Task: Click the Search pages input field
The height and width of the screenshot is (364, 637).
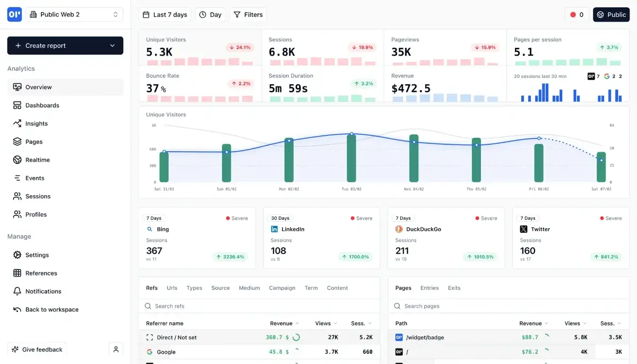Action: tap(510, 306)
